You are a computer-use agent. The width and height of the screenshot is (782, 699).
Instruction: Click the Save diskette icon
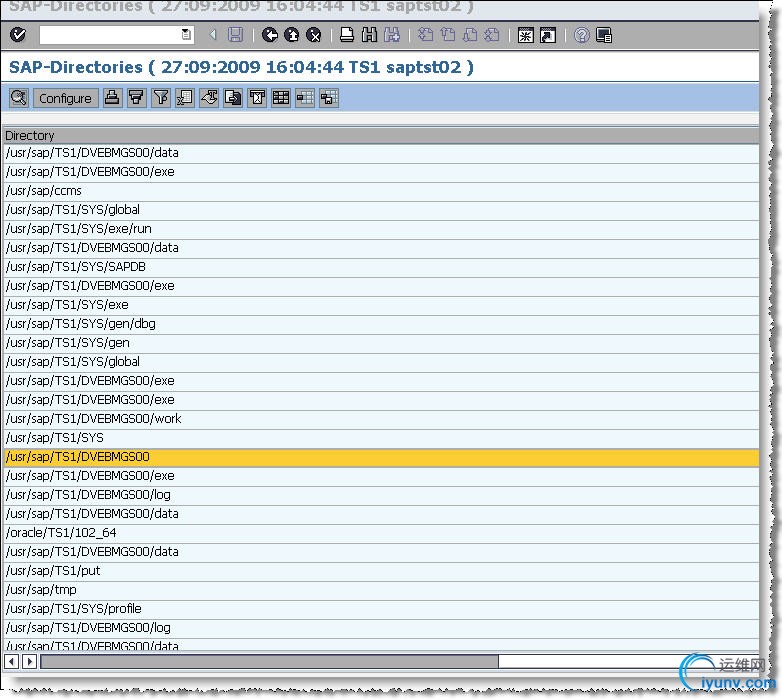tap(235, 35)
